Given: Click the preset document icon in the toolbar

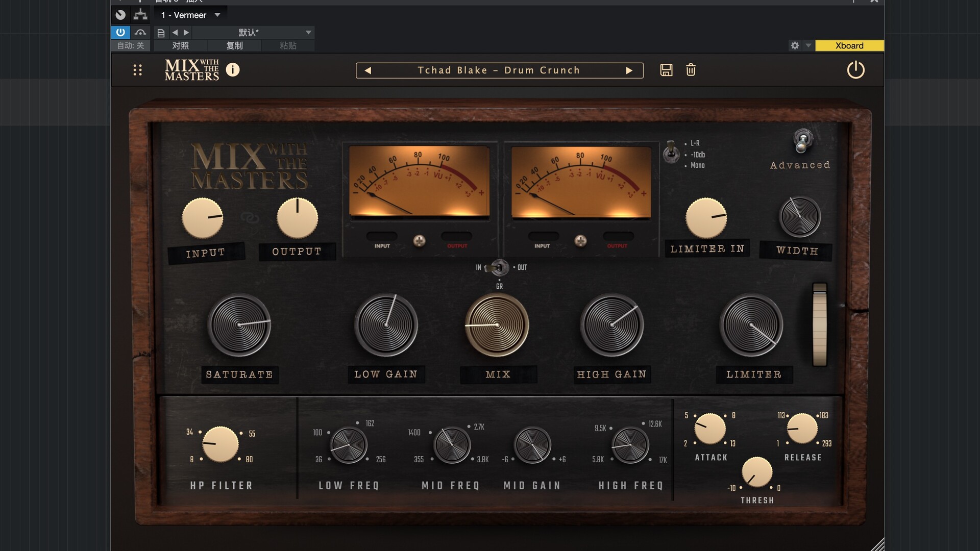Looking at the screenshot, I should click(x=161, y=32).
